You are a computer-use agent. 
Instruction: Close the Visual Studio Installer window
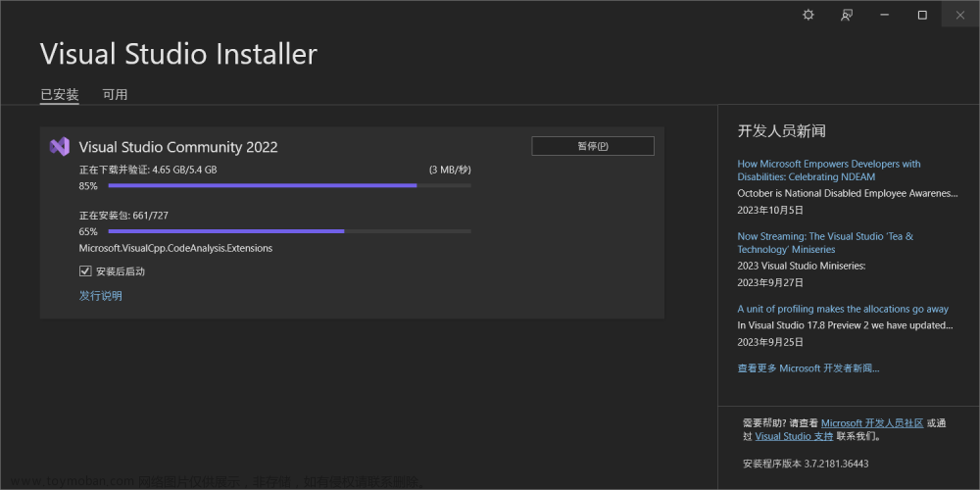coord(960,16)
